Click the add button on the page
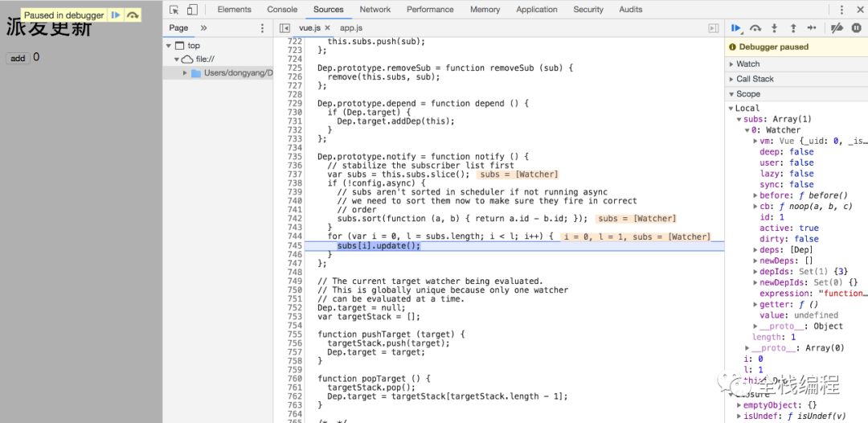868x423 pixels. [x=18, y=58]
